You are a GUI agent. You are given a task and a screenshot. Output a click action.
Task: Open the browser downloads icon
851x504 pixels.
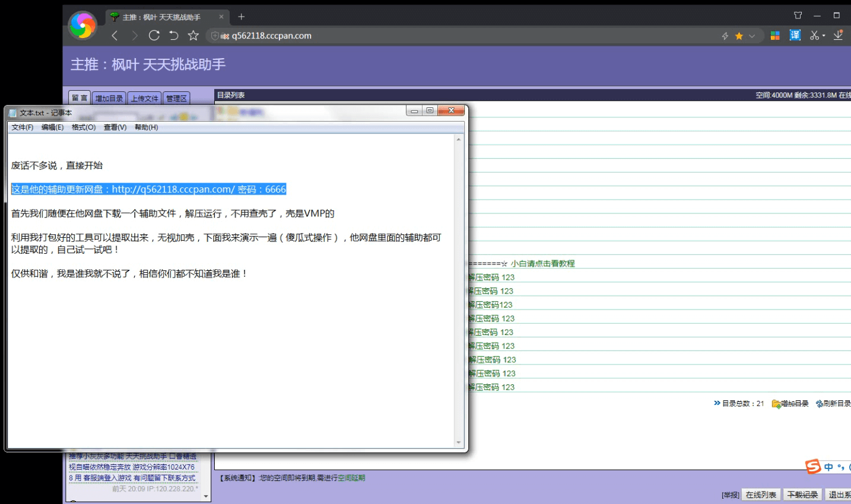[x=838, y=36]
